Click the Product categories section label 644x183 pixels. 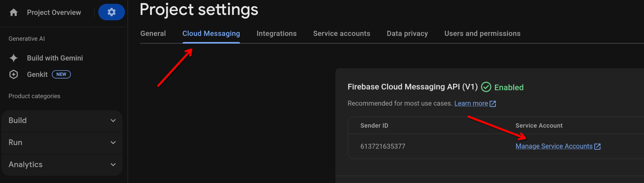34,96
